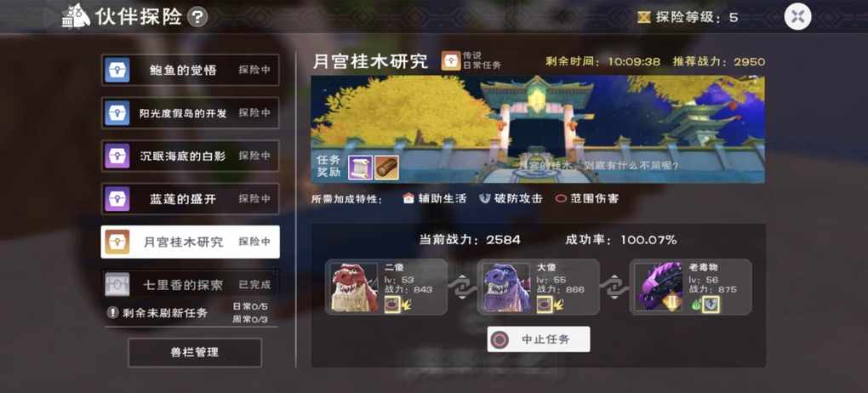Click the stop icon on 中止任务 button

500,339
